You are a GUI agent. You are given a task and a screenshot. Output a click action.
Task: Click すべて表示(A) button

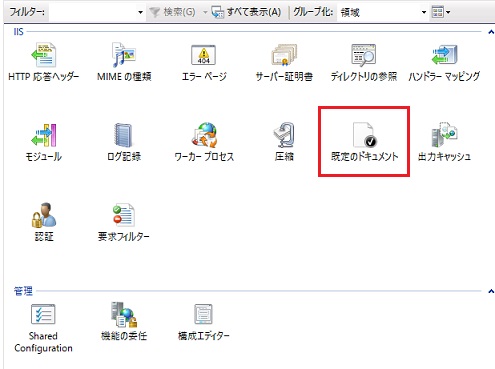click(x=246, y=12)
